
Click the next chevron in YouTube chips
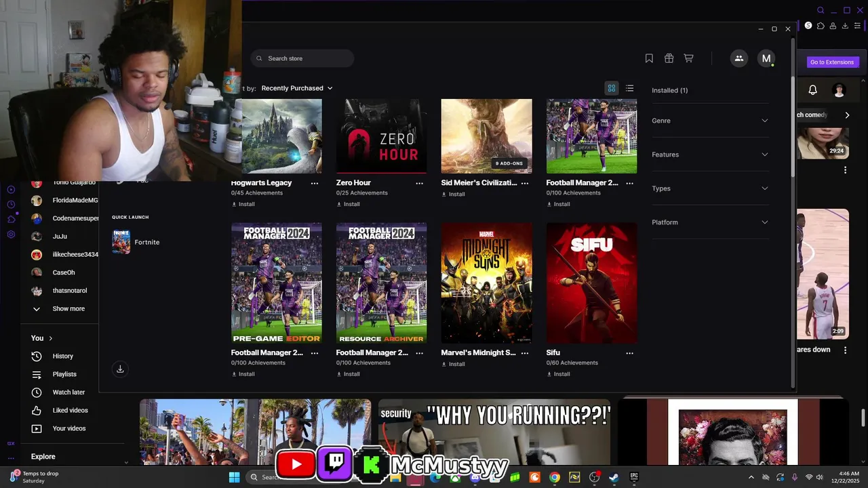pos(847,115)
